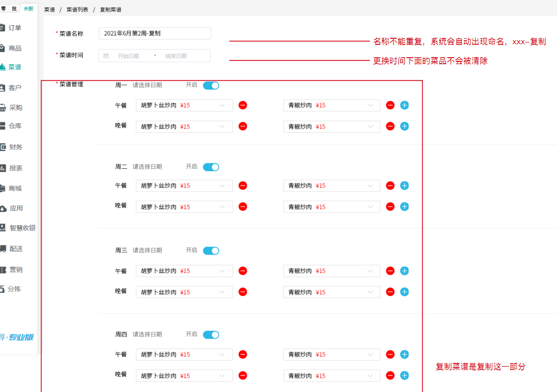The image size is (557, 392).
Task: Open the 采购 sidebar entry
Action: 16,107
